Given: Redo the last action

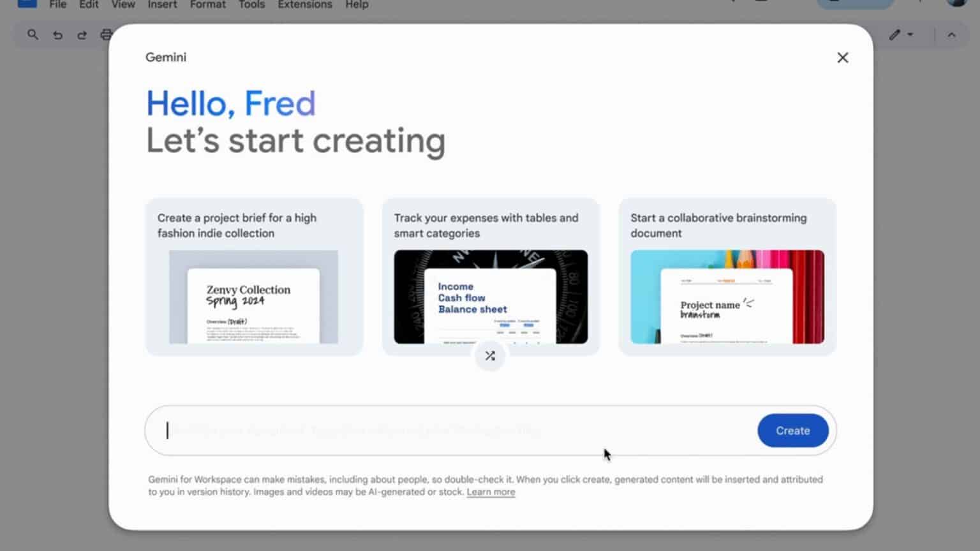Looking at the screenshot, I should [82, 34].
